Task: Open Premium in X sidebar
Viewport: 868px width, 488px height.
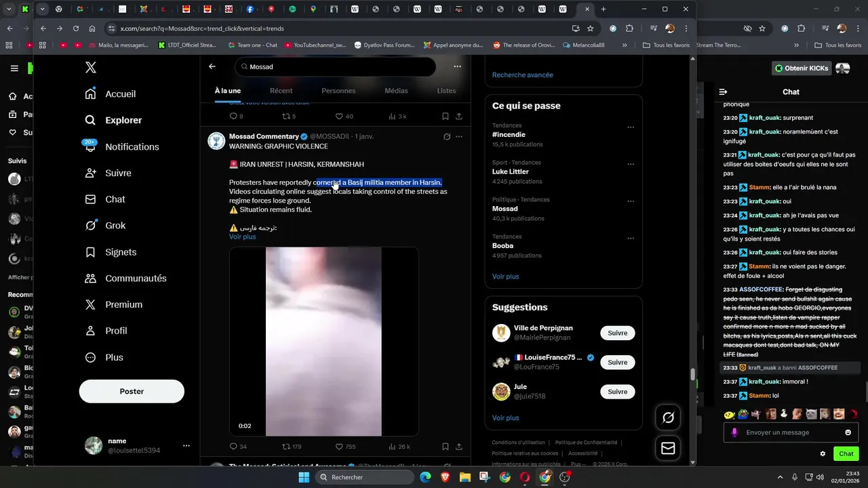Action: click(x=113, y=305)
